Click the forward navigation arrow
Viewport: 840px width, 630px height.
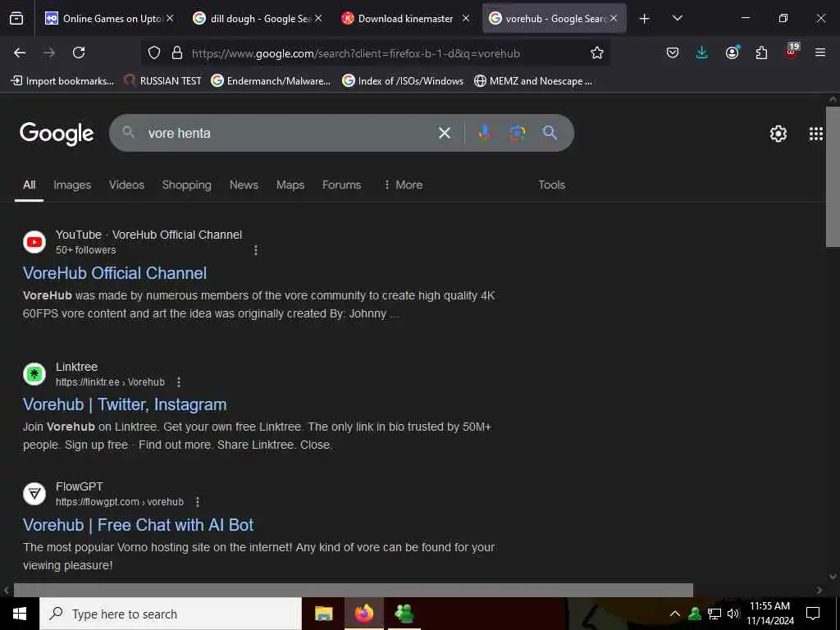[x=49, y=52]
